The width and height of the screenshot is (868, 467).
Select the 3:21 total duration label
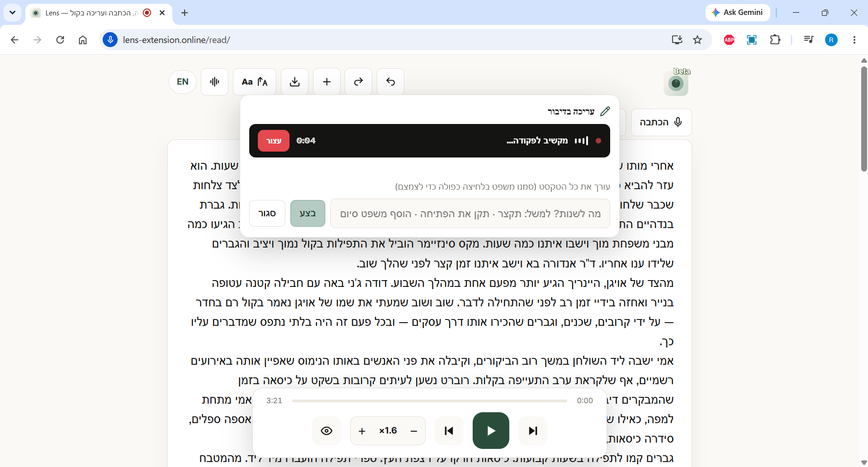[274, 400]
